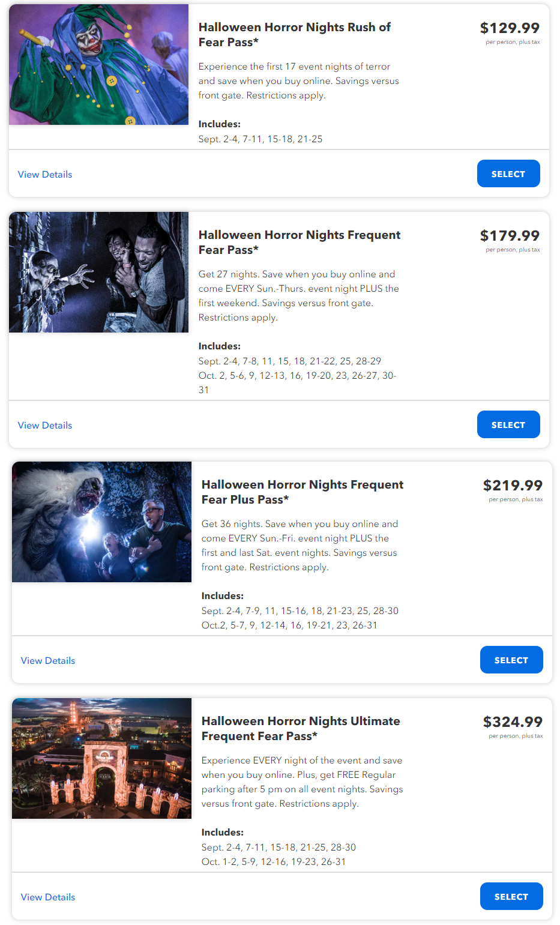Screen dimensions: 560x925
Task: Open View Details for Ultimate Frequent Fear Pass
Action: click(48, 897)
